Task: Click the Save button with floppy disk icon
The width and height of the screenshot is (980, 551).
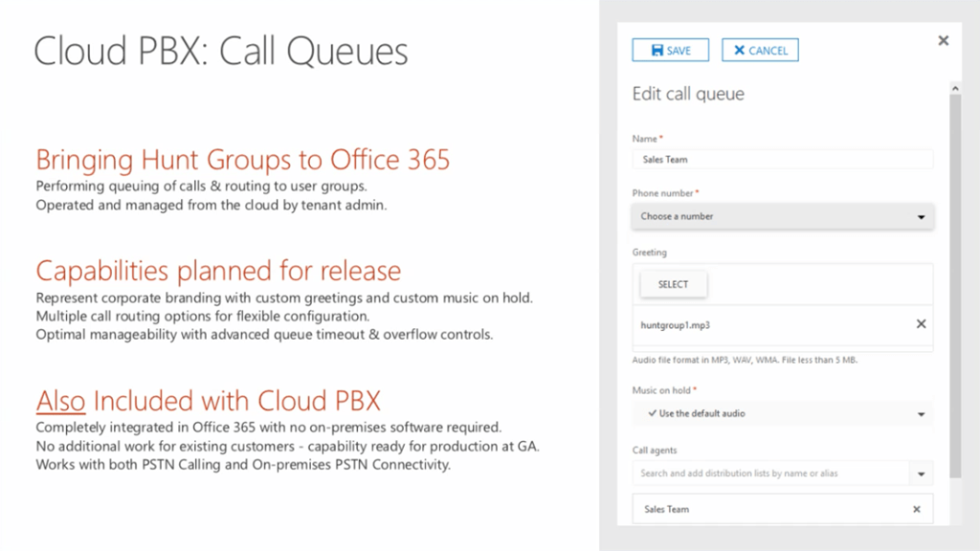Action: (x=670, y=51)
